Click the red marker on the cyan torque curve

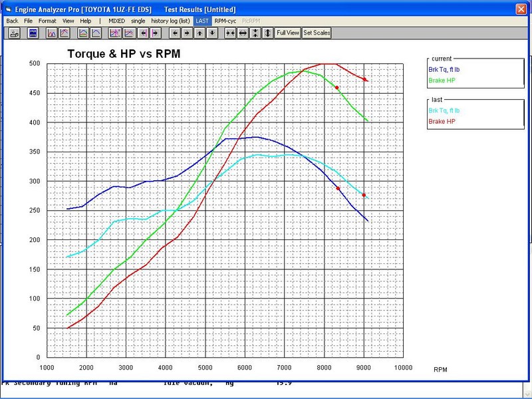(x=364, y=195)
